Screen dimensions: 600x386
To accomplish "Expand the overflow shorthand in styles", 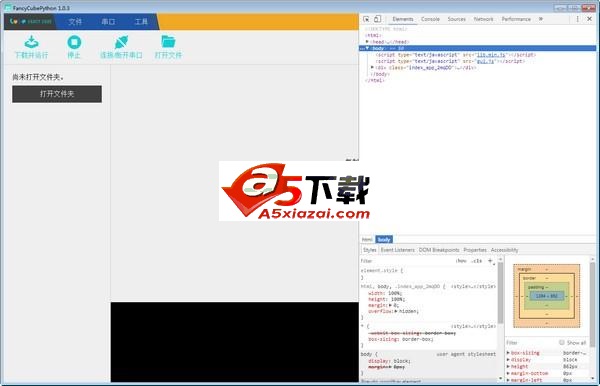I will tap(396, 311).
